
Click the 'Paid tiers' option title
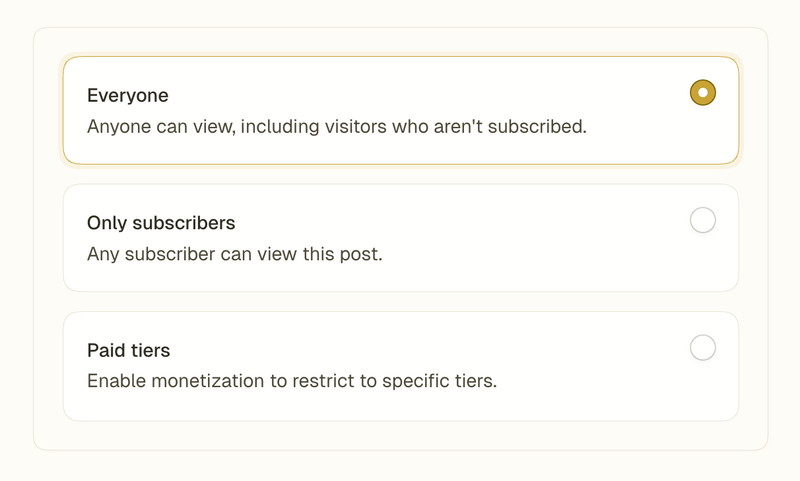click(128, 351)
